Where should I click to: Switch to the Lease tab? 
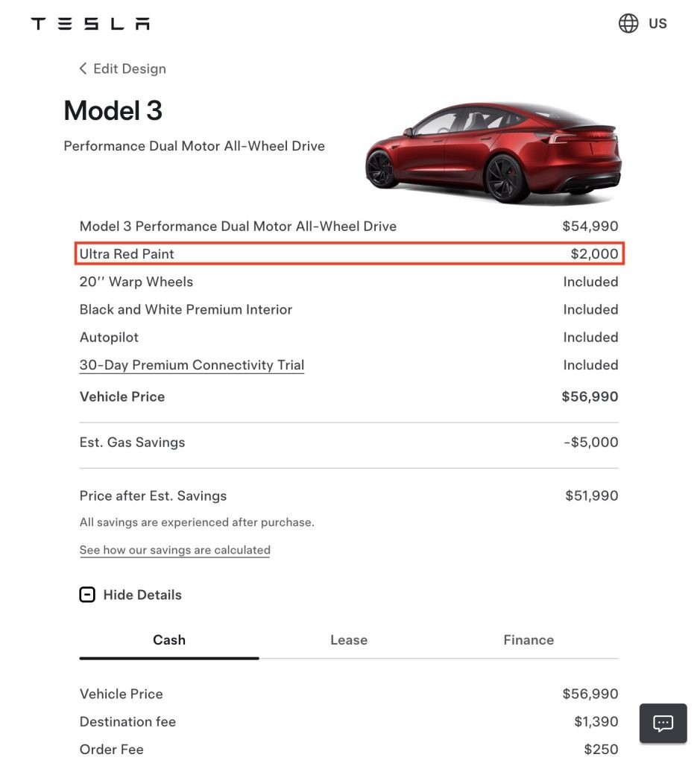tap(349, 640)
